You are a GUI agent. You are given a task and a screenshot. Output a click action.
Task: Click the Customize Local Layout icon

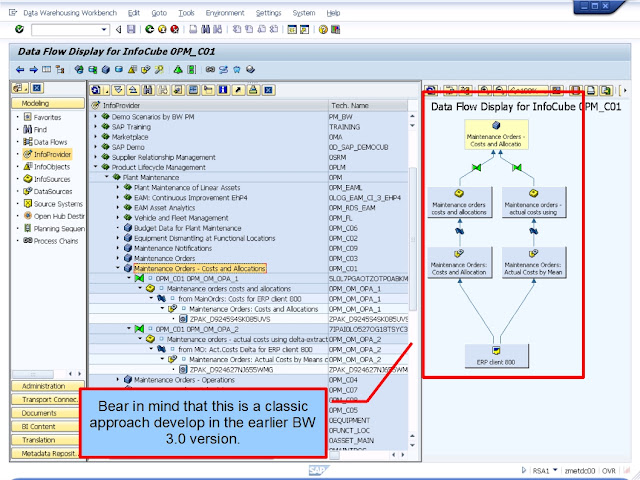click(x=336, y=29)
